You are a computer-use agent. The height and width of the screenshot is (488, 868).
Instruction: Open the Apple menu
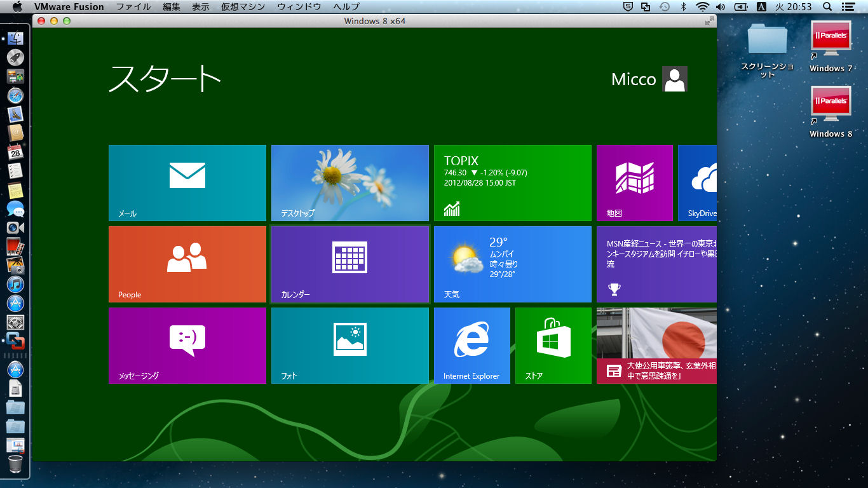(x=17, y=6)
